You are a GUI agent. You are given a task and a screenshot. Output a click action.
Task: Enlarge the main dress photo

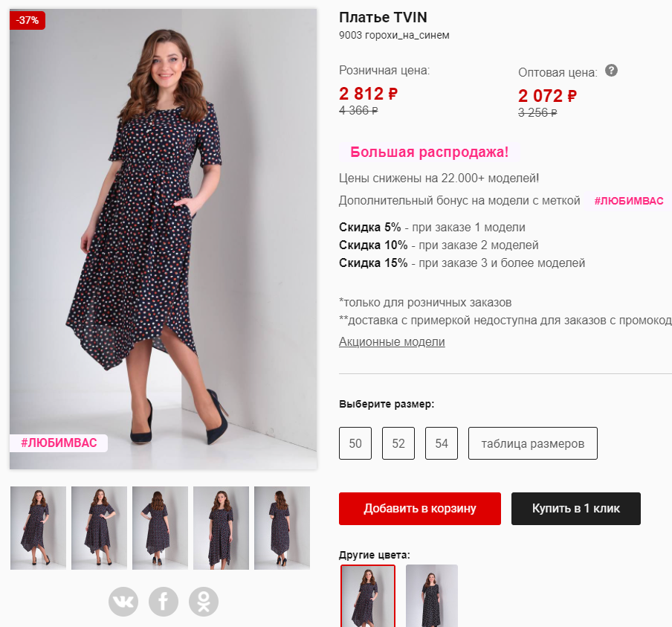tap(164, 238)
